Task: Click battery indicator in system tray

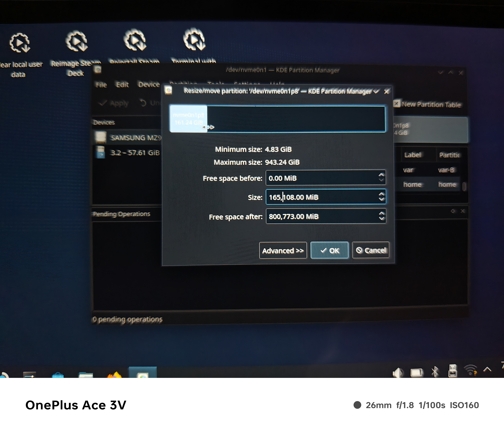Action: pyautogui.click(x=417, y=372)
